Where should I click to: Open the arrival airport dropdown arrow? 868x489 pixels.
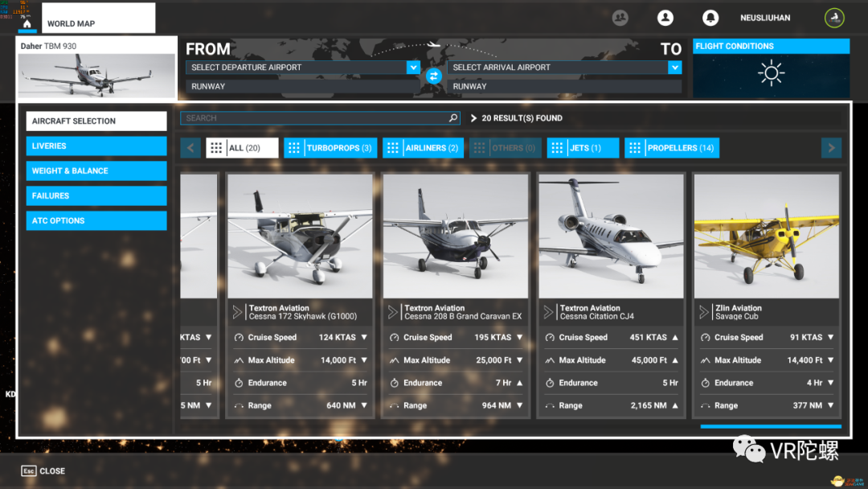tap(674, 67)
